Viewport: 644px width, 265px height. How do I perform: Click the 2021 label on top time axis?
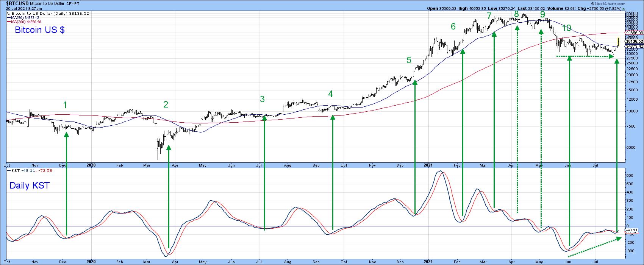coord(428,165)
